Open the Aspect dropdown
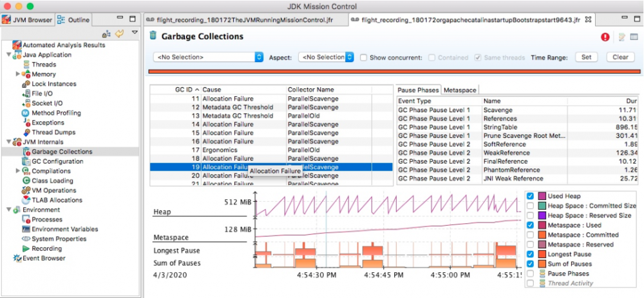644x298 pixels. coord(326,57)
